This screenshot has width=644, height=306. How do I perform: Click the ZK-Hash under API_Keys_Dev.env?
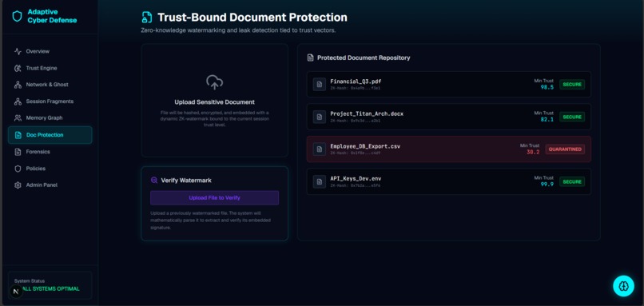pos(356,185)
